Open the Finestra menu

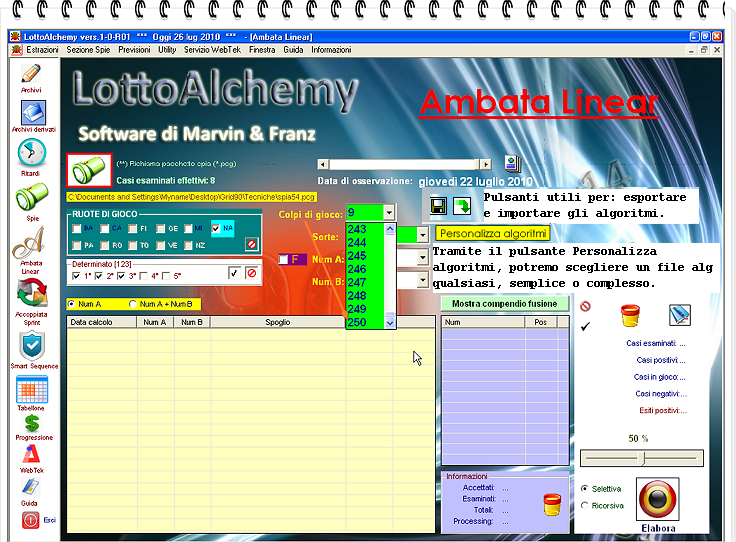coord(262,50)
